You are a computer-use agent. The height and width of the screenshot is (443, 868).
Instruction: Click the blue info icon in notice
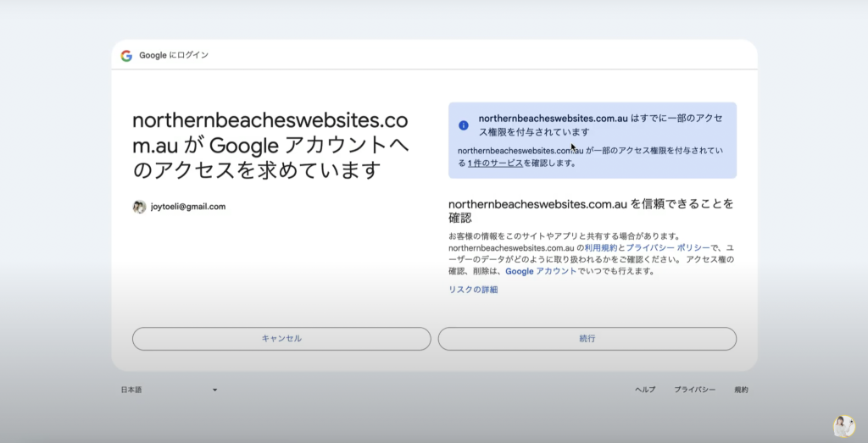point(464,125)
